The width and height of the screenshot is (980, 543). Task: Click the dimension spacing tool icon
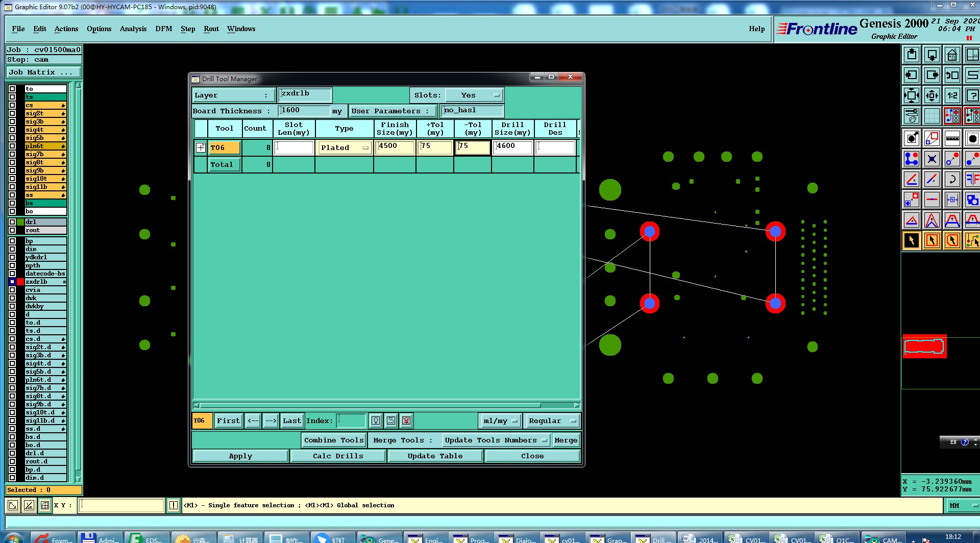coord(952,200)
